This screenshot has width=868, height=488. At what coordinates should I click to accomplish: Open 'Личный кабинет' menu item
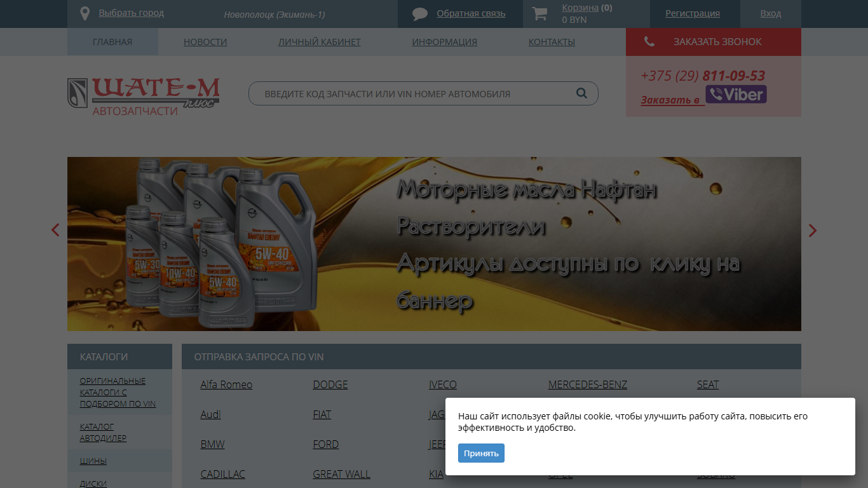319,42
